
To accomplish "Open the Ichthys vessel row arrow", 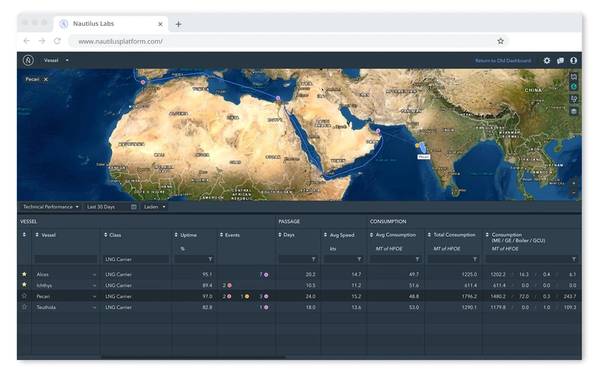I will (94, 285).
